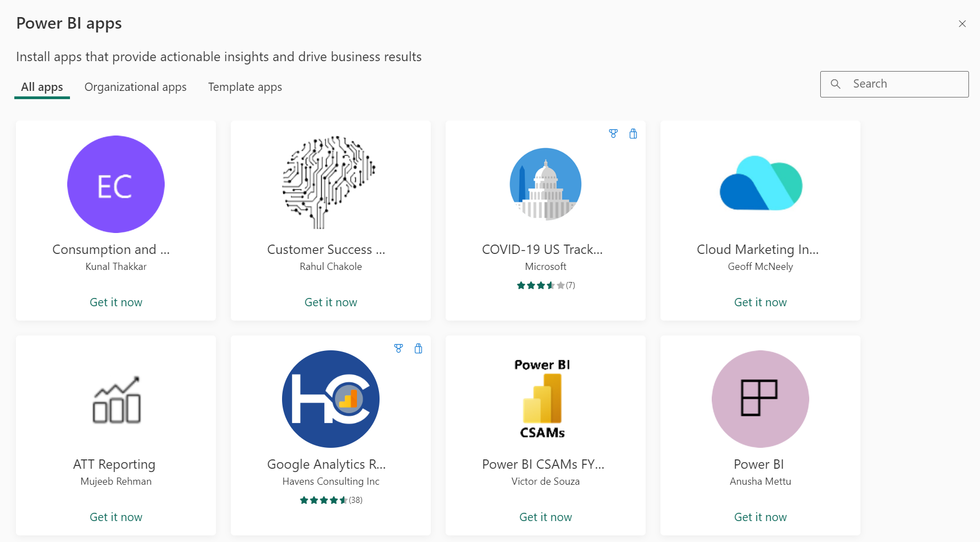This screenshot has height=542, width=980.
Task: Open the Consumption app via its purple EC logo
Action: (x=116, y=185)
